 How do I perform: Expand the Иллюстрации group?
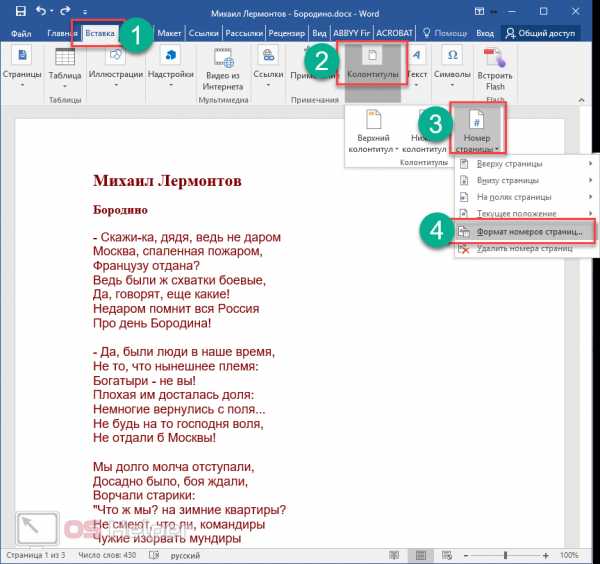pos(116,67)
